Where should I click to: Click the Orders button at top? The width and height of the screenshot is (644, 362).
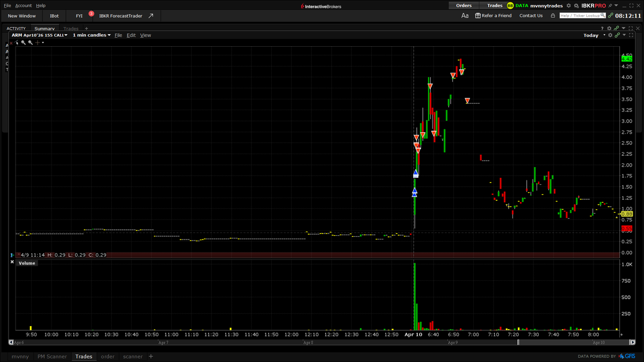pyautogui.click(x=464, y=6)
